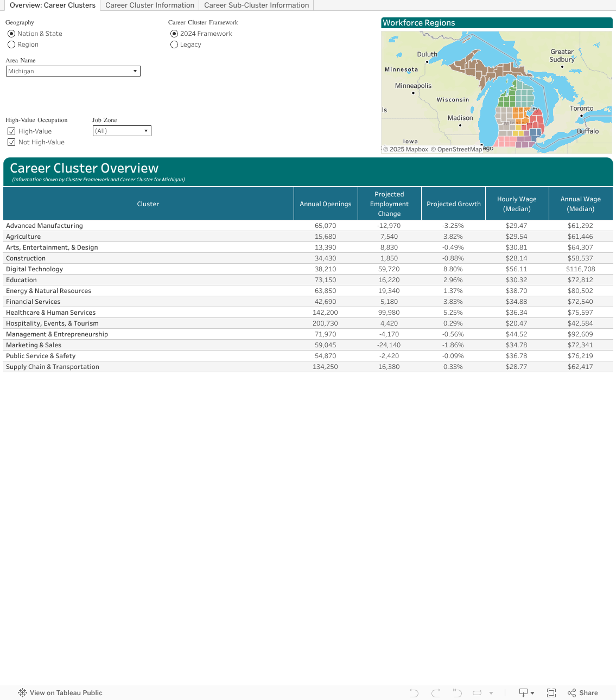Click the Annual Openings column header
The height and width of the screenshot is (700, 616).
(326, 204)
